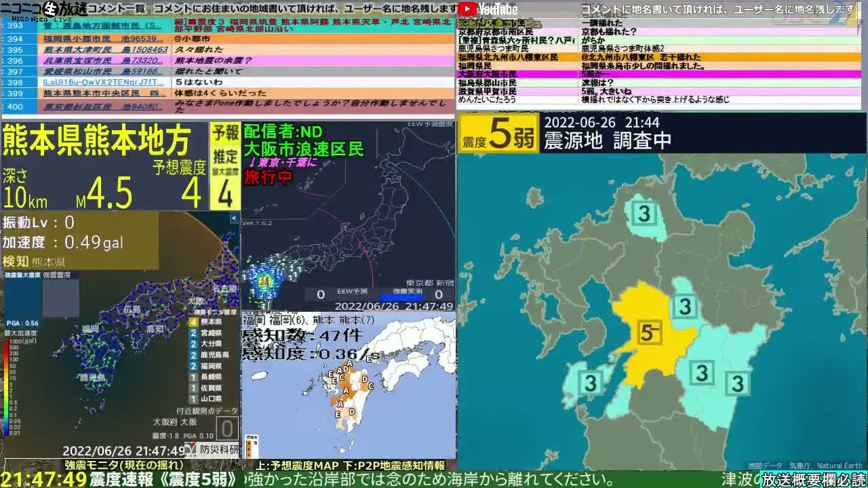Click the '旅行中' red text
This screenshot has height=488, width=868.
tap(267, 178)
